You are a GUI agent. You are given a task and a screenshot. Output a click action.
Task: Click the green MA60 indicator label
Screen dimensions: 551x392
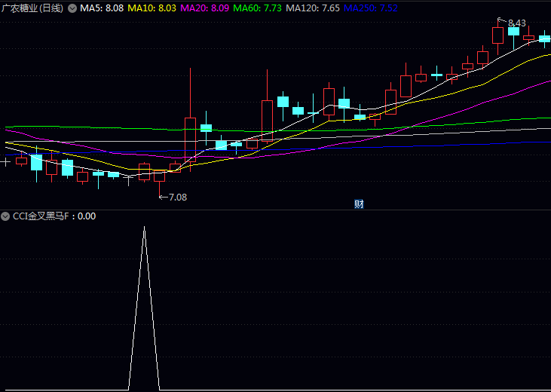pyautogui.click(x=257, y=8)
